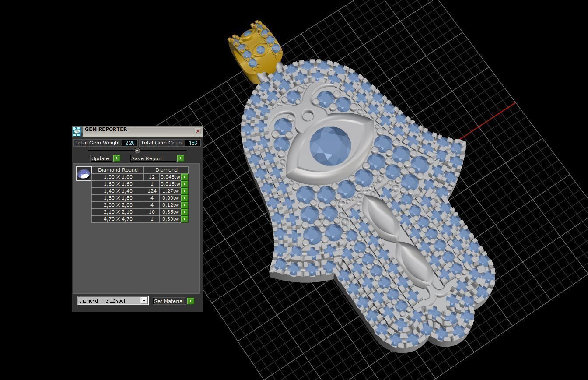The height and width of the screenshot is (380, 588).
Task: Click the Diamond Round column header
Action: [118, 170]
